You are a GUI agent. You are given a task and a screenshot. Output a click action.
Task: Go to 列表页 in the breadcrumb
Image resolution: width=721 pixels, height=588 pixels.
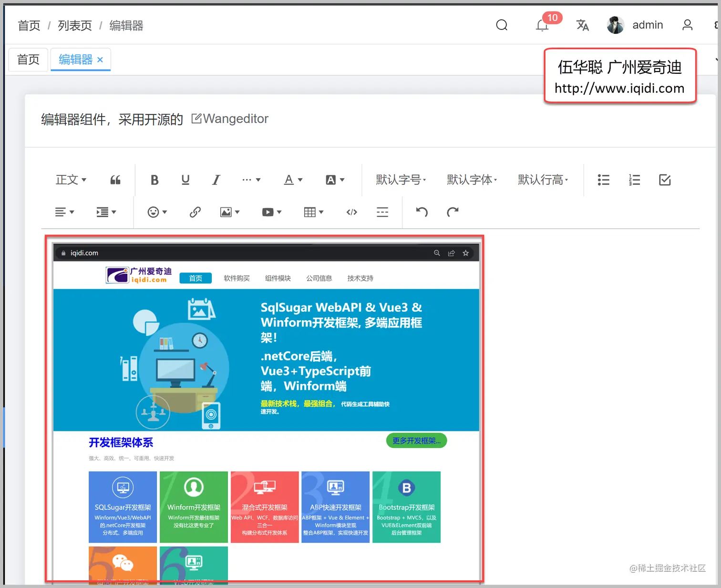75,25
